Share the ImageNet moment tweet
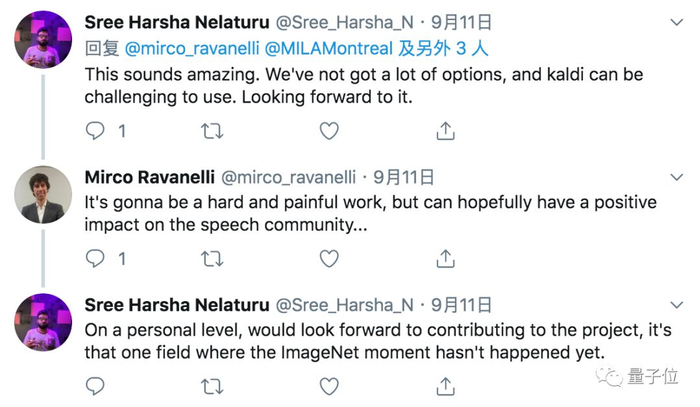This screenshot has height=407, width=700. click(446, 385)
